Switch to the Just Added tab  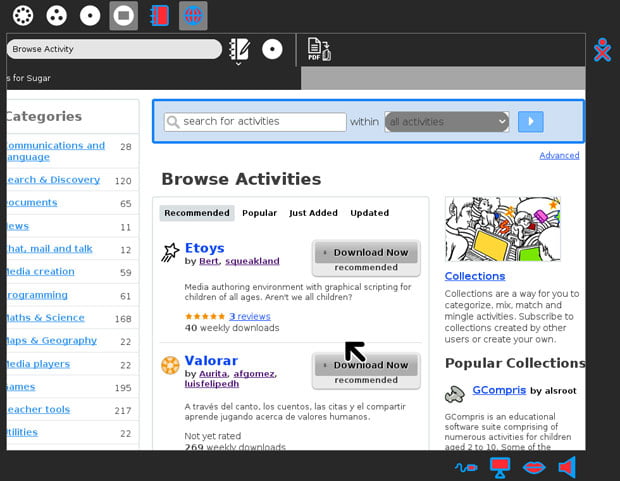(313, 213)
